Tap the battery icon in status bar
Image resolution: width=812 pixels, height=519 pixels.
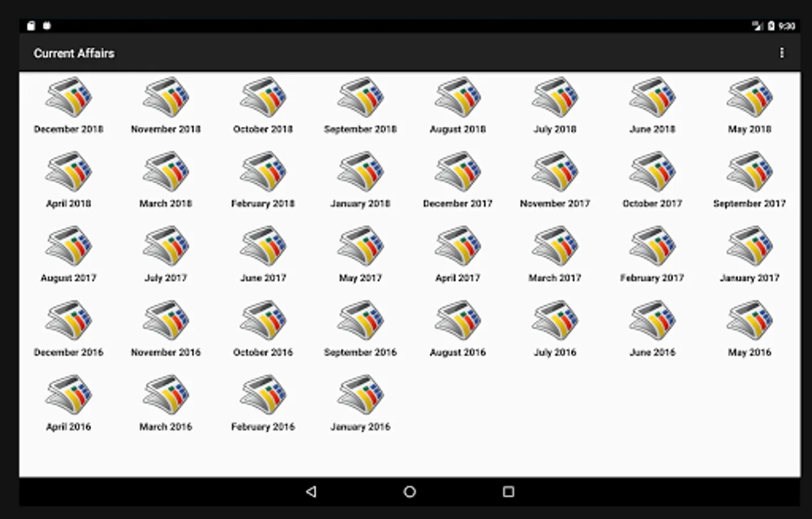pos(771,26)
